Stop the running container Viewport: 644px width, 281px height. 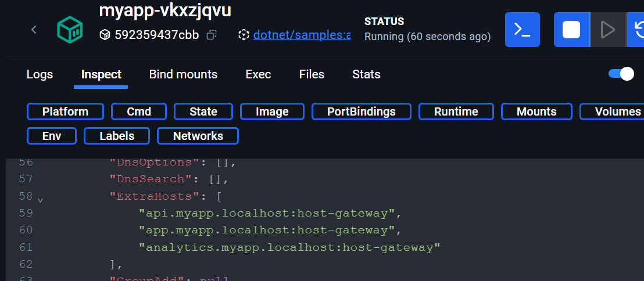[x=571, y=30]
